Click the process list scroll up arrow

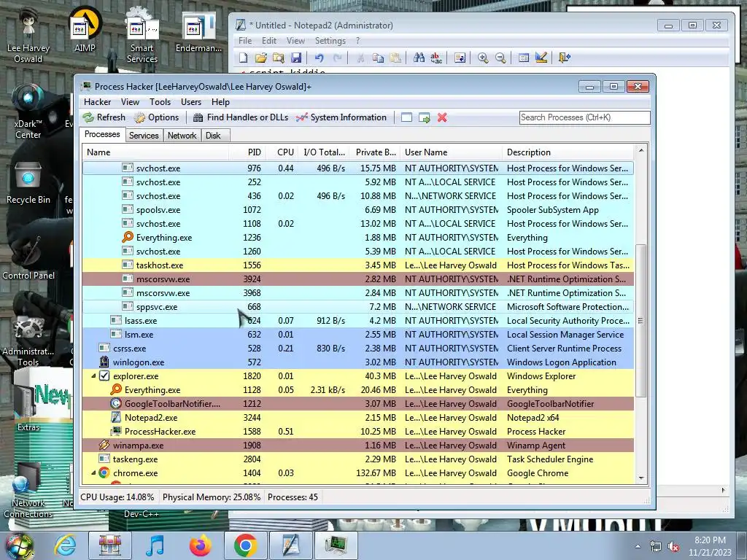pos(641,151)
